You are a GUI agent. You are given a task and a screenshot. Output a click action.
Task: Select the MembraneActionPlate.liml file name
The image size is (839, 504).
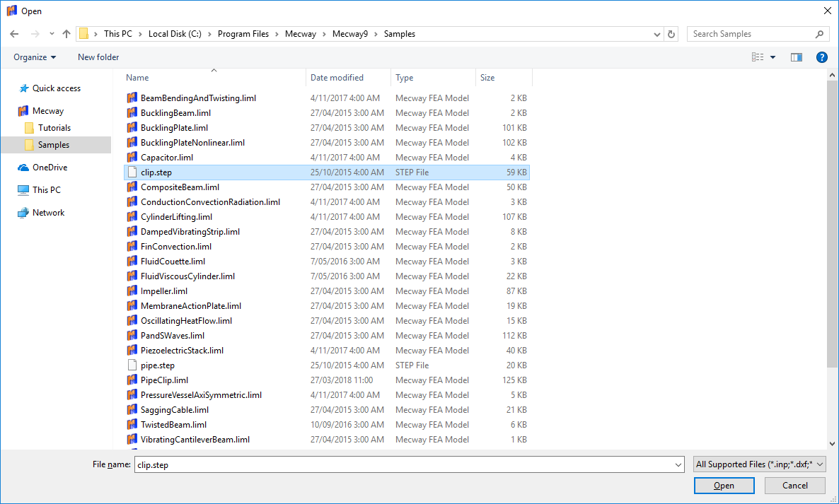[x=191, y=305]
